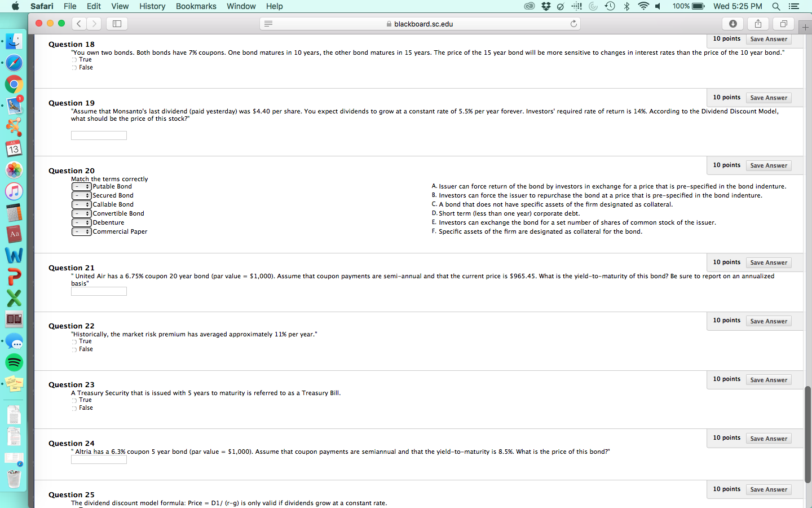Screen dimensions: 812x508
Task: Show Safari downloads
Action: pos(732,24)
